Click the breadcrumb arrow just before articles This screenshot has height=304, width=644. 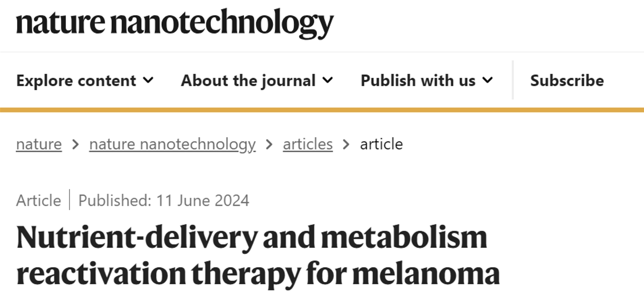click(x=269, y=145)
